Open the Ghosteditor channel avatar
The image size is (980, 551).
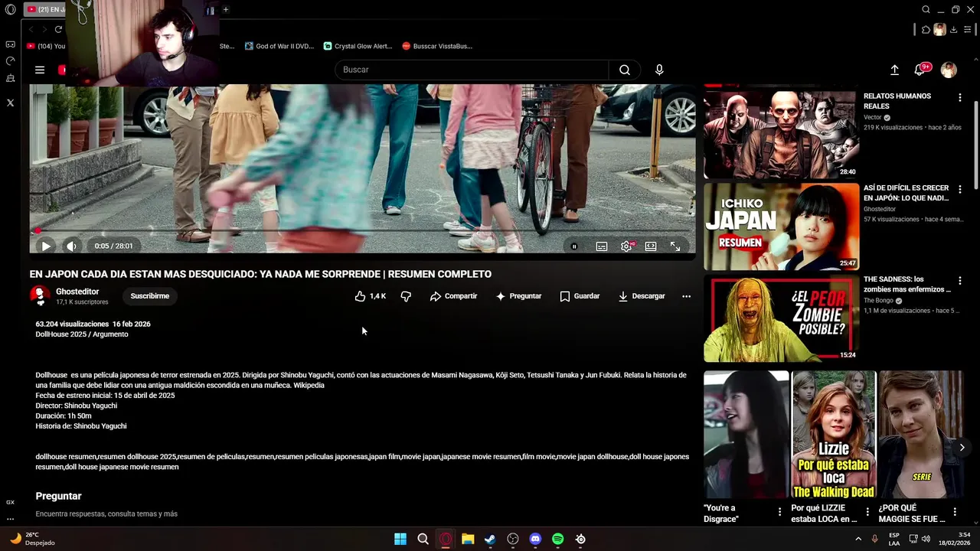pyautogui.click(x=40, y=295)
